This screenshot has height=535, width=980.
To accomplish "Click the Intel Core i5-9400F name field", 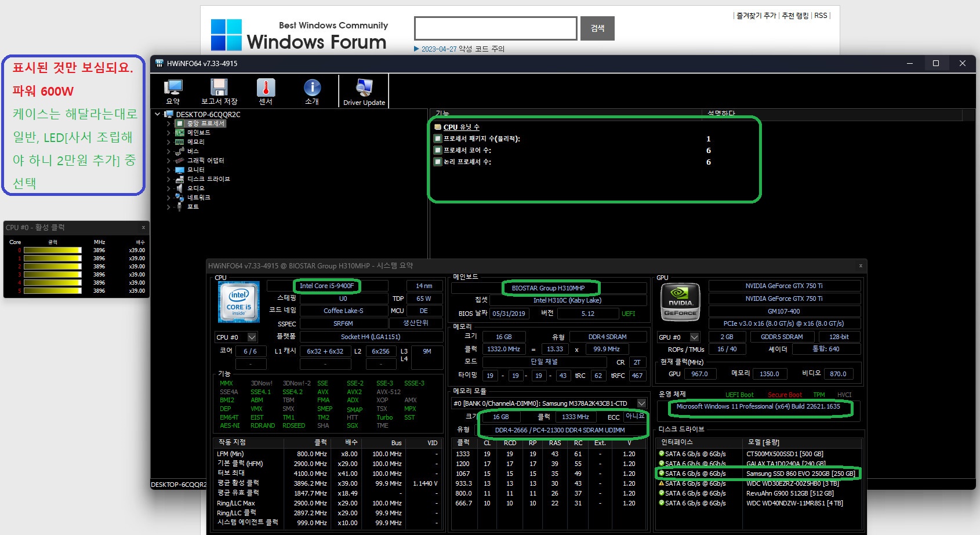I will tap(327, 286).
